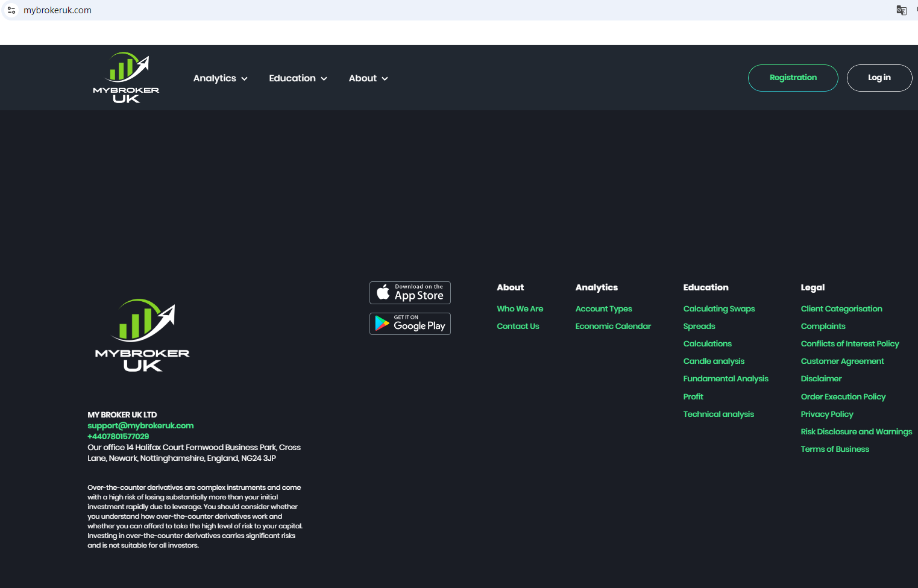Screen dimensions: 918x588
Task: Click the translate page icon
Action: (901, 10)
